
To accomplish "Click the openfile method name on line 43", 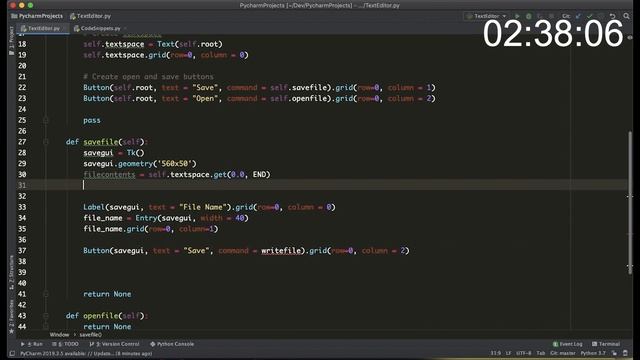I will (x=101, y=316).
